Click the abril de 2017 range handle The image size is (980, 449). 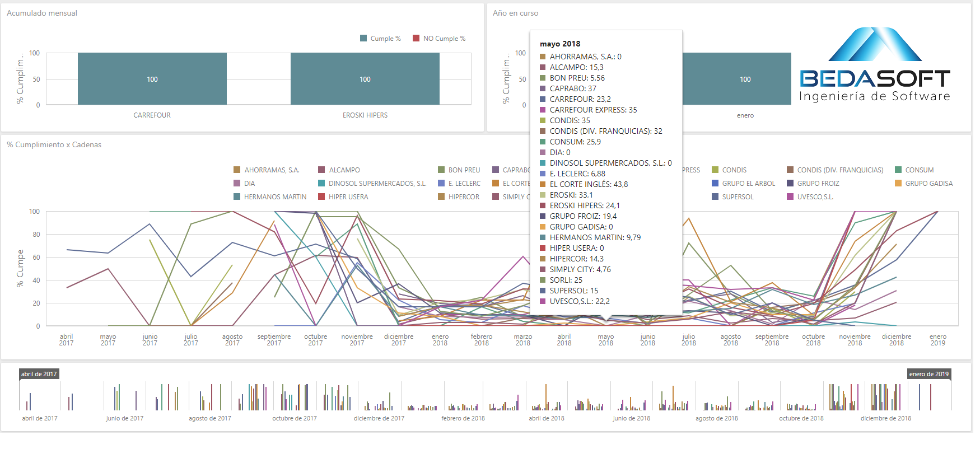pos(39,374)
